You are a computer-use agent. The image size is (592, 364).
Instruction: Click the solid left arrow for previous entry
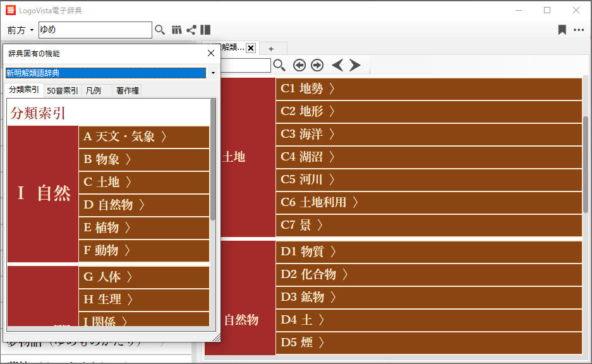pyautogui.click(x=337, y=65)
